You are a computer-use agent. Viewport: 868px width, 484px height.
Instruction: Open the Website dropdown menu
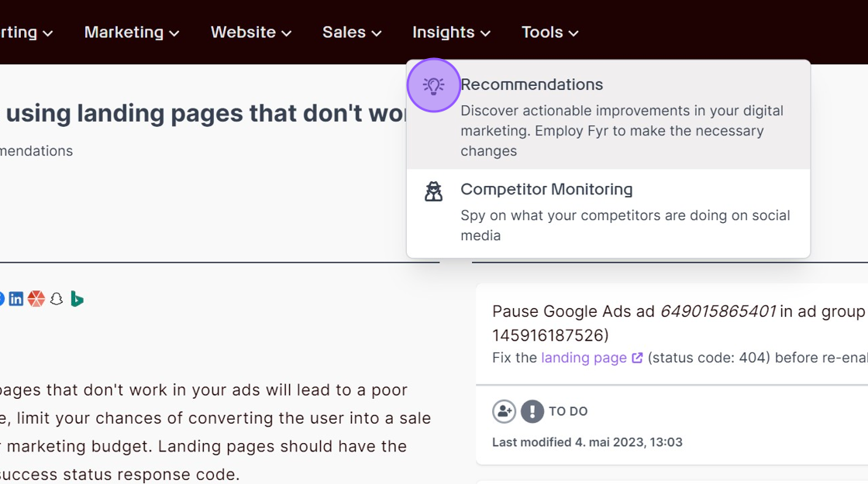coord(251,32)
